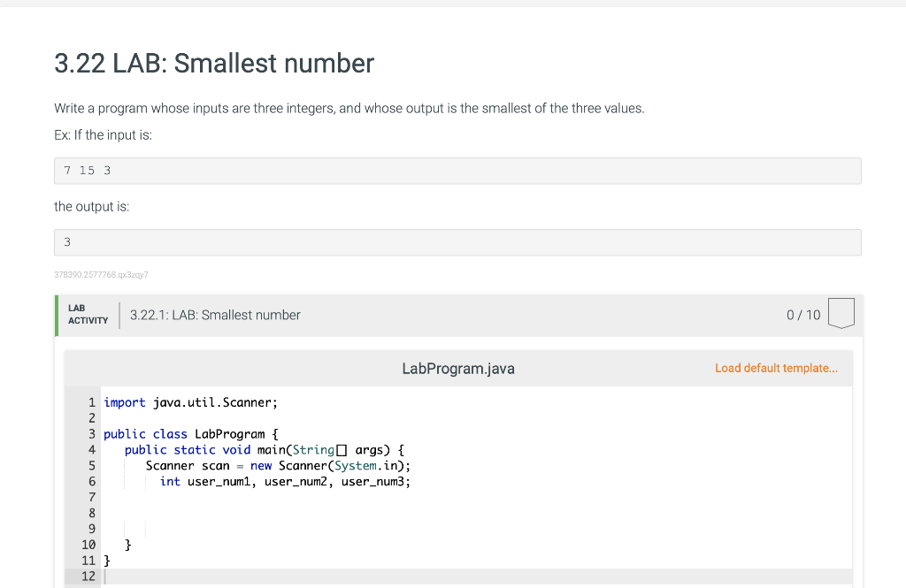Select the LabProgram.java file tab
The width and height of the screenshot is (906, 588).
(x=458, y=368)
